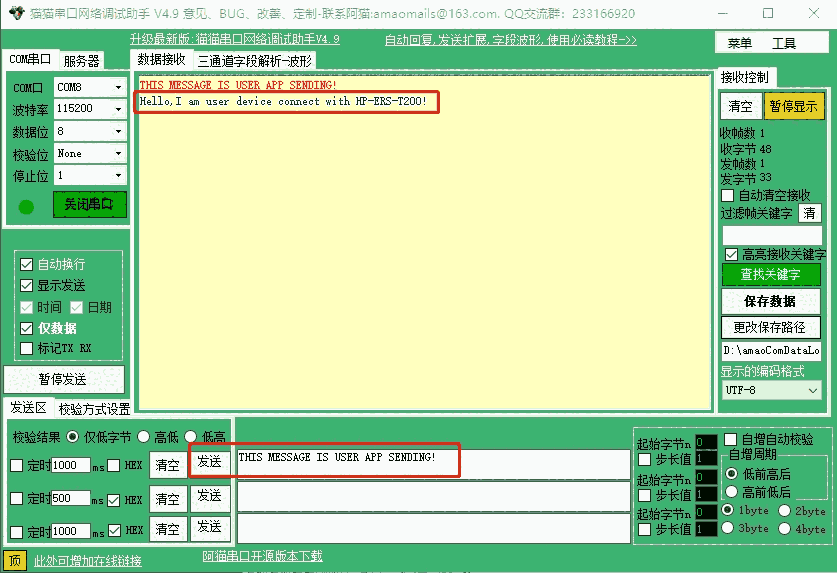Click the first send message text field
Screen dimensions: 837x573
430,463
